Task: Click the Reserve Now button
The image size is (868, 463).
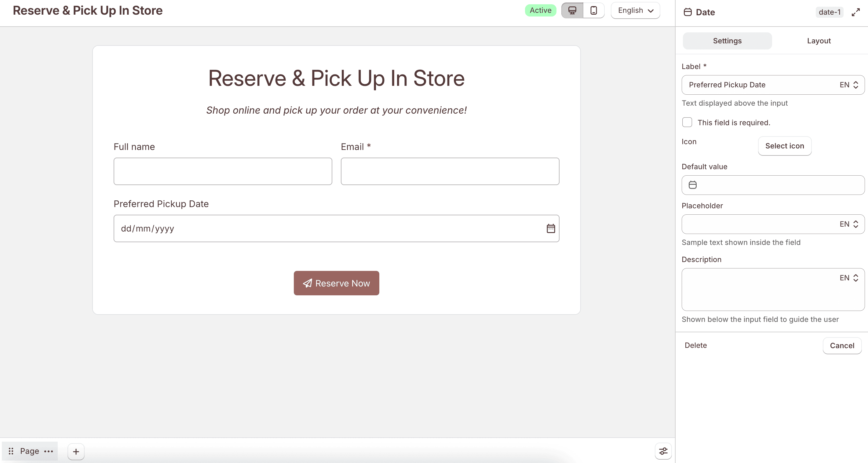Action: click(x=336, y=283)
